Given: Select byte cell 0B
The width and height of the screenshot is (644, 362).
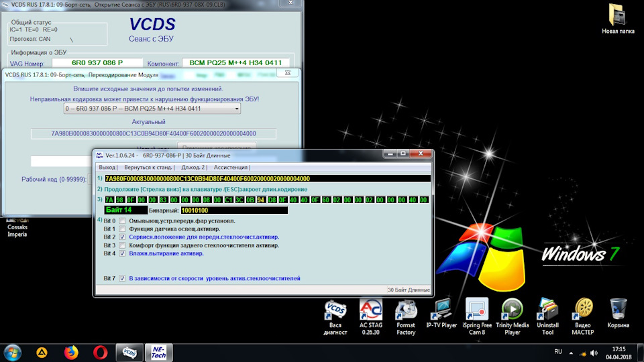Looking at the screenshot, I should [x=250, y=200].
